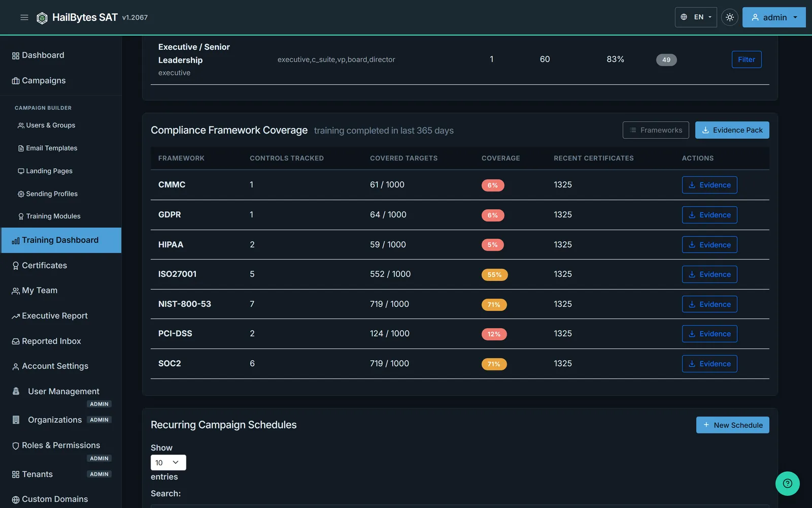Click the HailBytes SAT logo icon

[x=42, y=18]
